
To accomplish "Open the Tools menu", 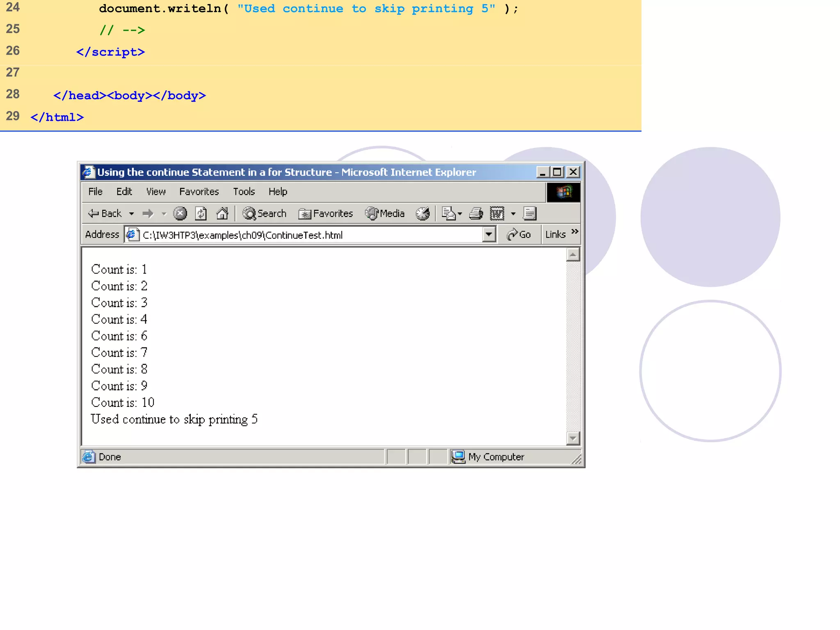I will pos(244,192).
